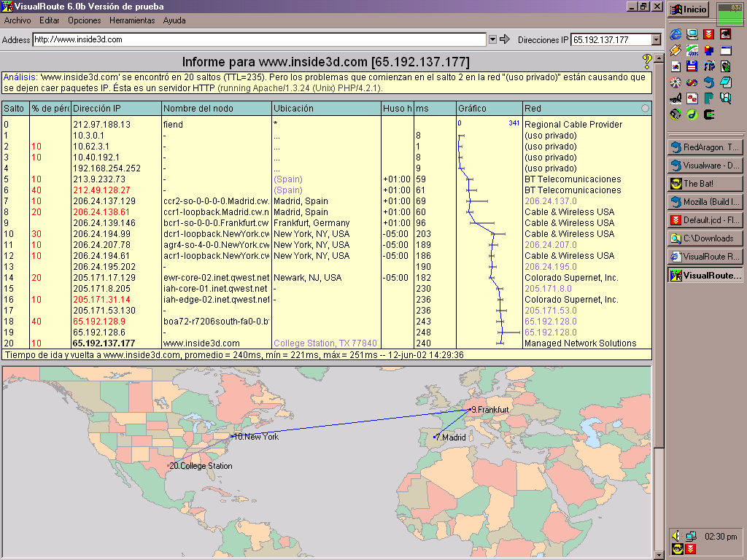Click network link 206.24.195.0

coord(551,267)
